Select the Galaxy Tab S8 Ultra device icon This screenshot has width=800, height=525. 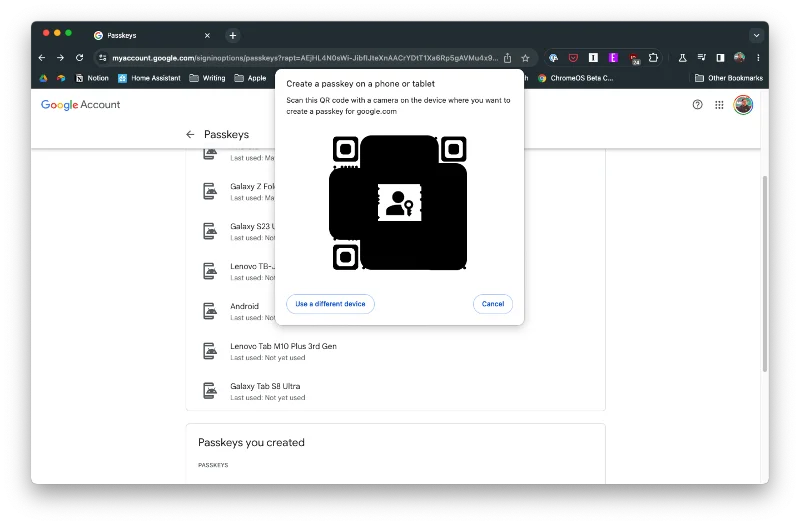coord(210,391)
